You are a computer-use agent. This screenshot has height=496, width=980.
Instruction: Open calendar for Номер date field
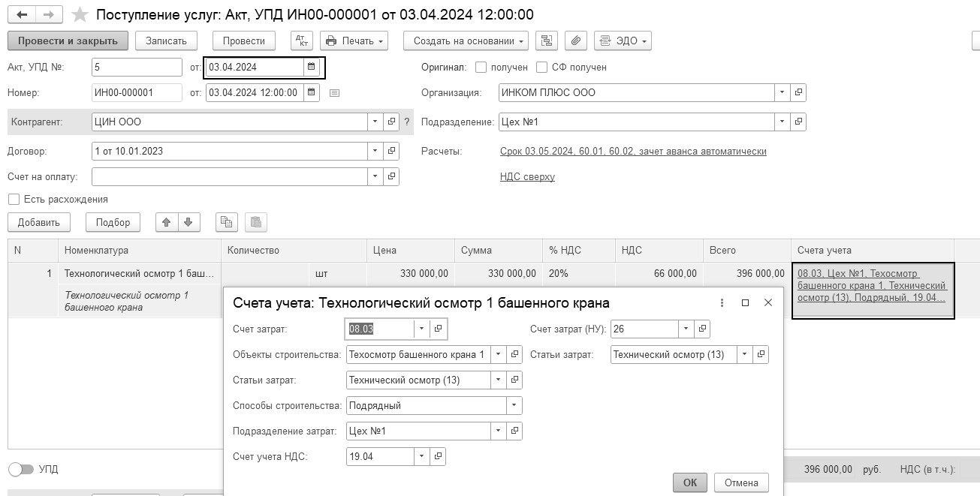pyautogui.click(x=311, y=92)
